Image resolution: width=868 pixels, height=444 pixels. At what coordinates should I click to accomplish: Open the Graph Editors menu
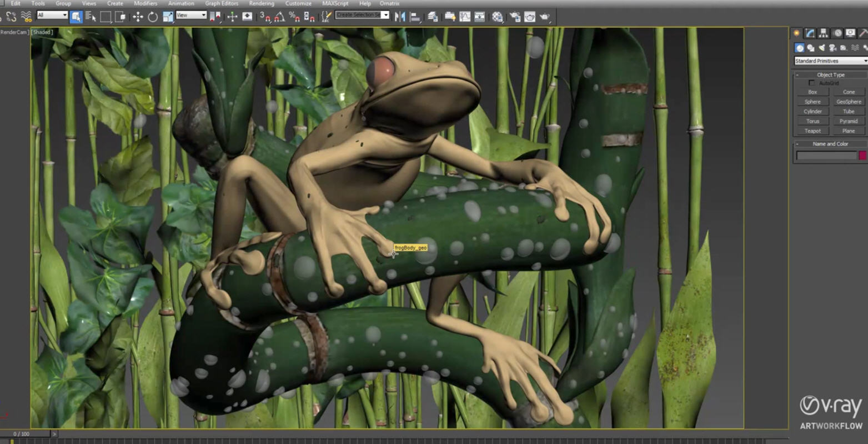[222, 3]
